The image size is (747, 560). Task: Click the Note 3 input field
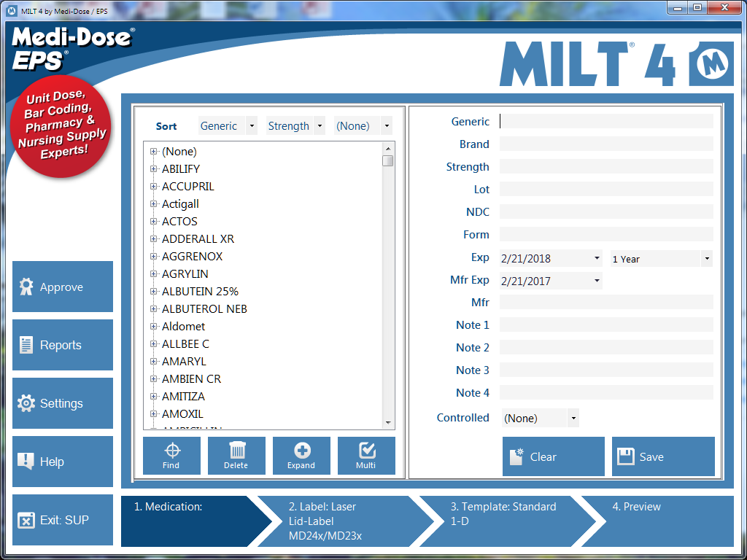(606, 370)
